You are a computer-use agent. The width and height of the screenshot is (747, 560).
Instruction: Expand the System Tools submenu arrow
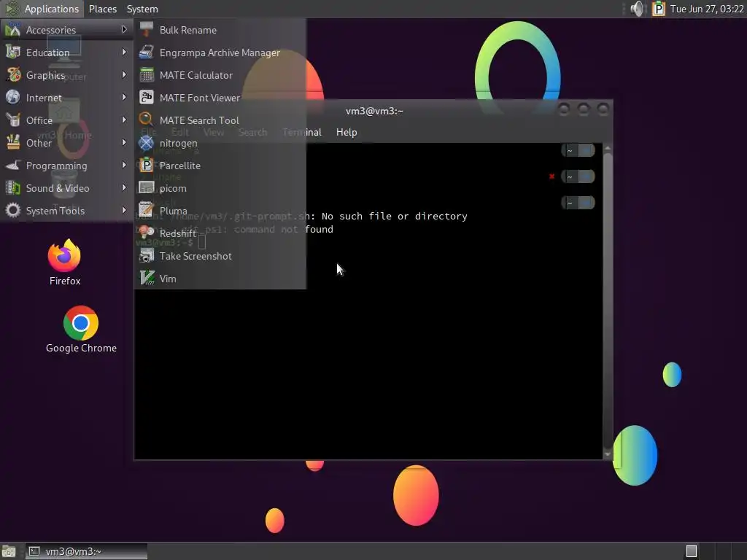click(124, 210)
